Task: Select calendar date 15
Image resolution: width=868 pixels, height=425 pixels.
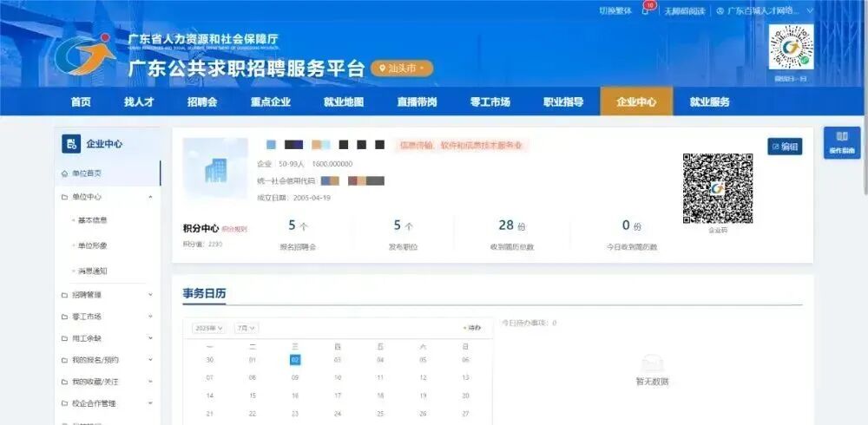Action: 253,396
